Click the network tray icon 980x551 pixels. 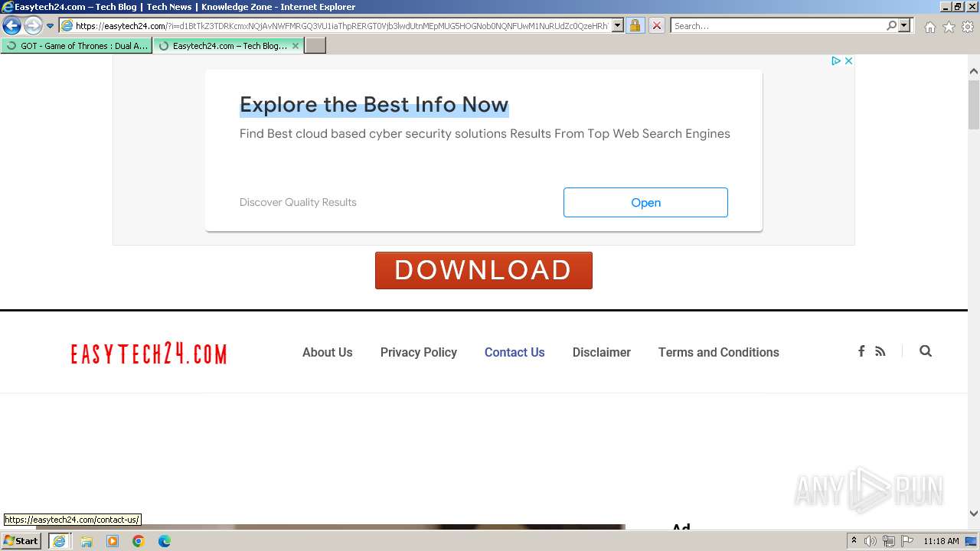click(x=889, y=541)
